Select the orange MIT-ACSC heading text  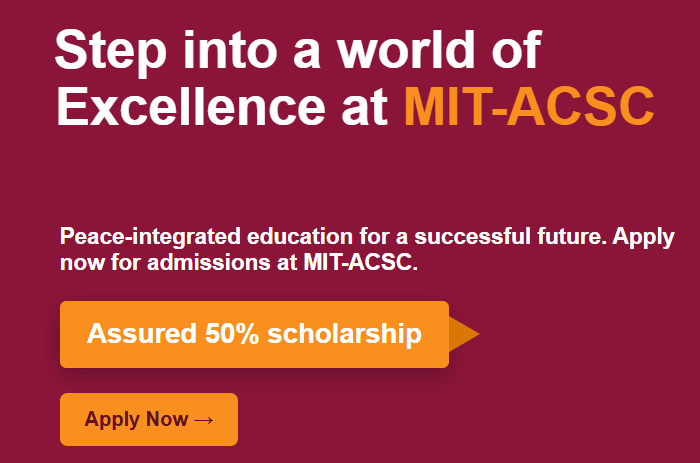coord(529,106)
